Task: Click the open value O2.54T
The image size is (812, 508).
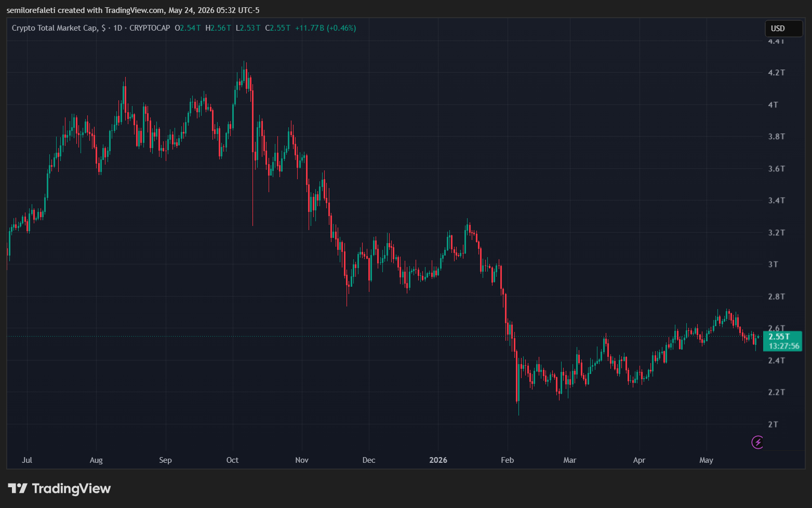Action: coord(188,28)
